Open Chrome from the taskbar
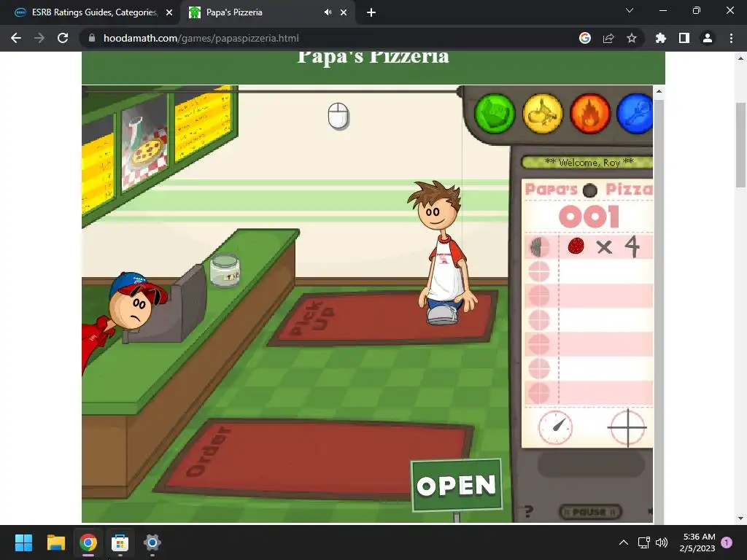The height and width of the screenshot is (560, 747). tap(88, 542)
